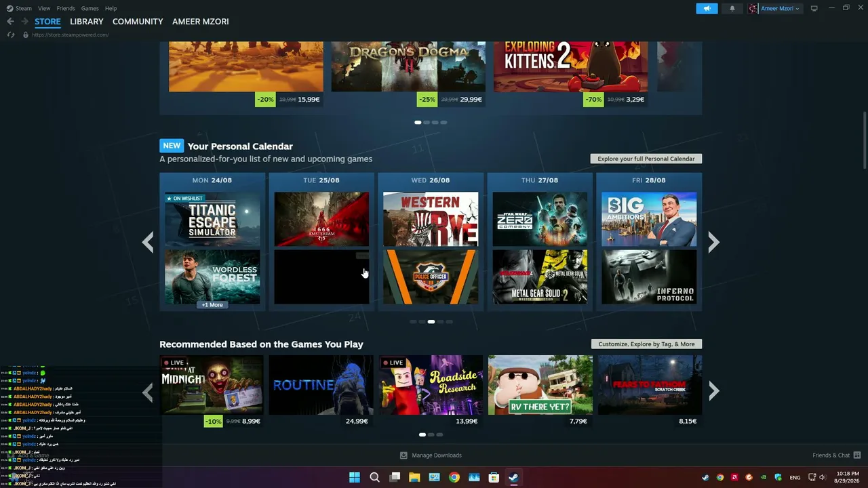Click Explore your full Personal Calendar
Image resolution: width=868 pixels, height=488 pixels.
646,159
